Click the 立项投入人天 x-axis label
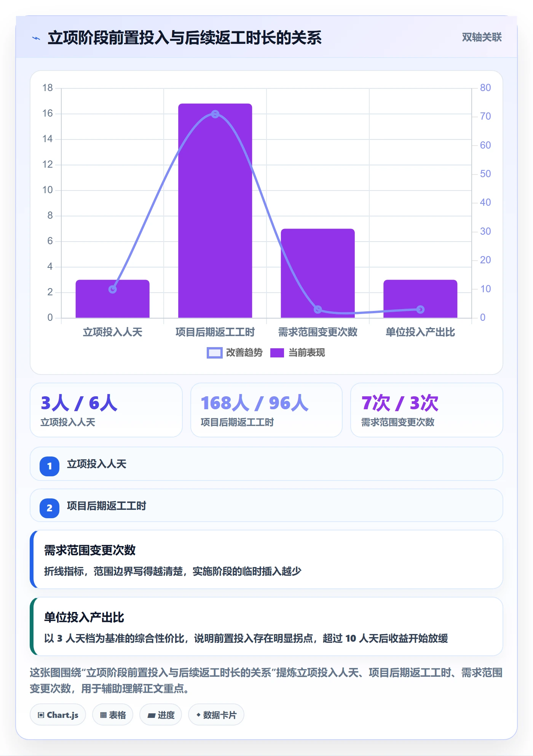Screen dimensions: 533x756 pos(113,332)
